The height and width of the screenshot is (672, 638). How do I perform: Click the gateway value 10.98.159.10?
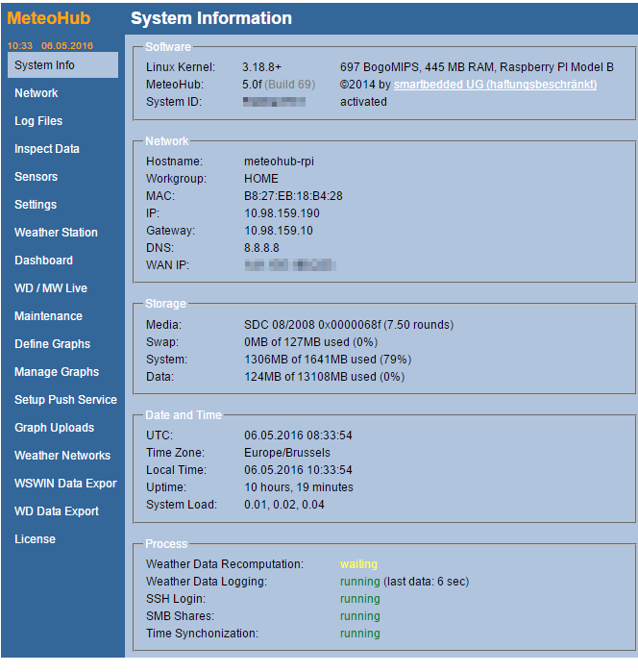click(279, 231)
